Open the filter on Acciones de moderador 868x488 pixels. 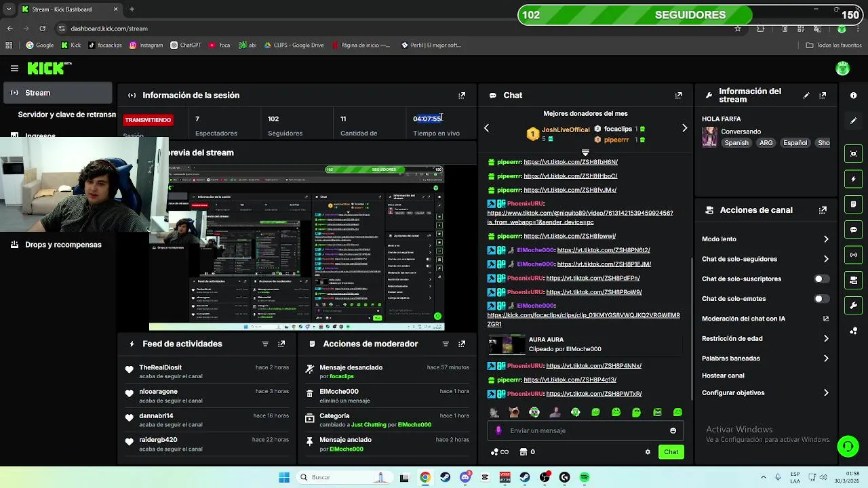[446, 344]
